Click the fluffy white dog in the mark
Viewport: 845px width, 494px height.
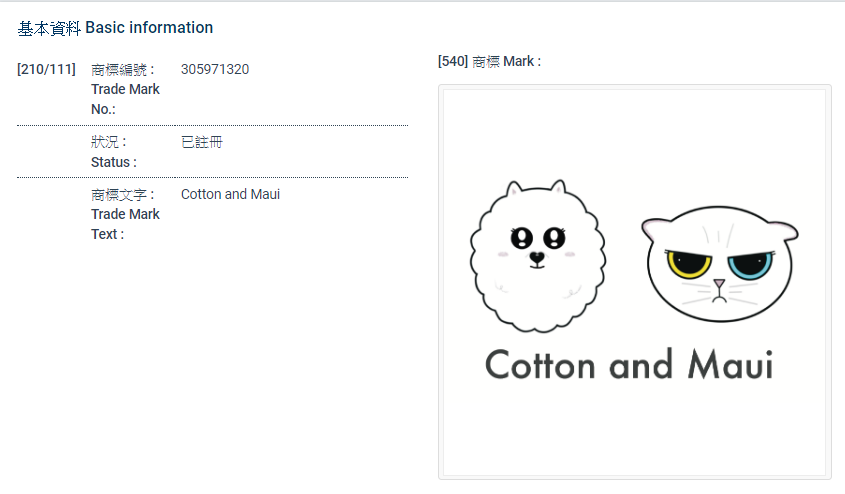point(537,254)
